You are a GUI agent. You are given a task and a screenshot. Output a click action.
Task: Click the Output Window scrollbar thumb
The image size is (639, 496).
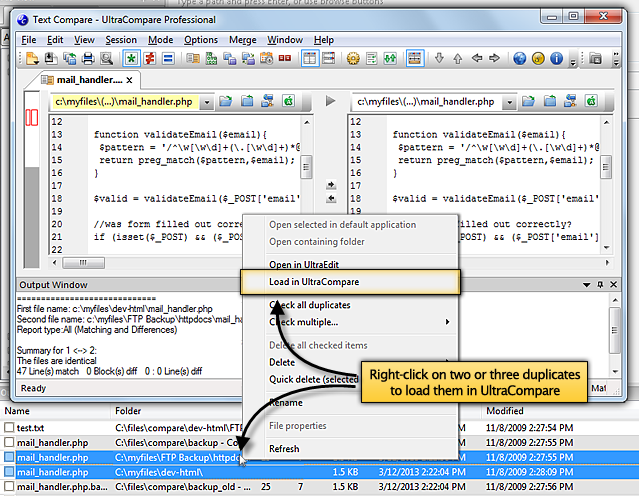pyautogui.click(x=615, y=330)
